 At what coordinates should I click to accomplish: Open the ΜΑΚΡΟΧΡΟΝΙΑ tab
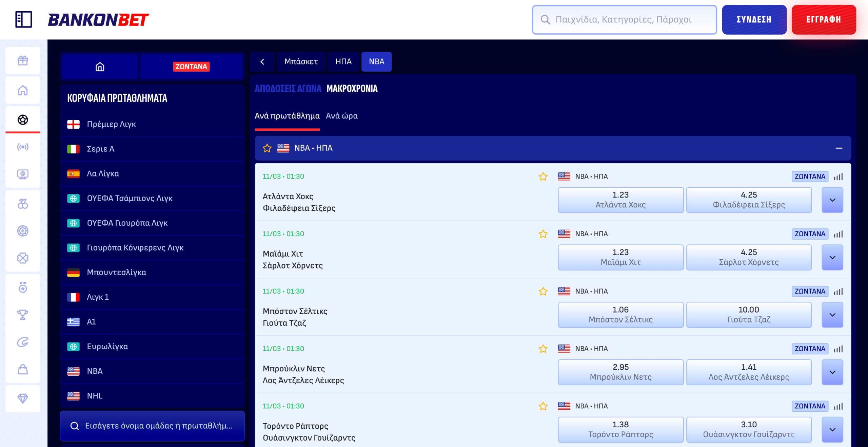352,89
